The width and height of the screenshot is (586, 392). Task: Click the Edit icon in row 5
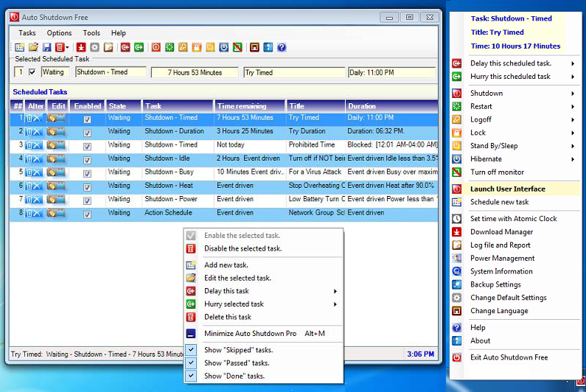click(x=56, y=172)
